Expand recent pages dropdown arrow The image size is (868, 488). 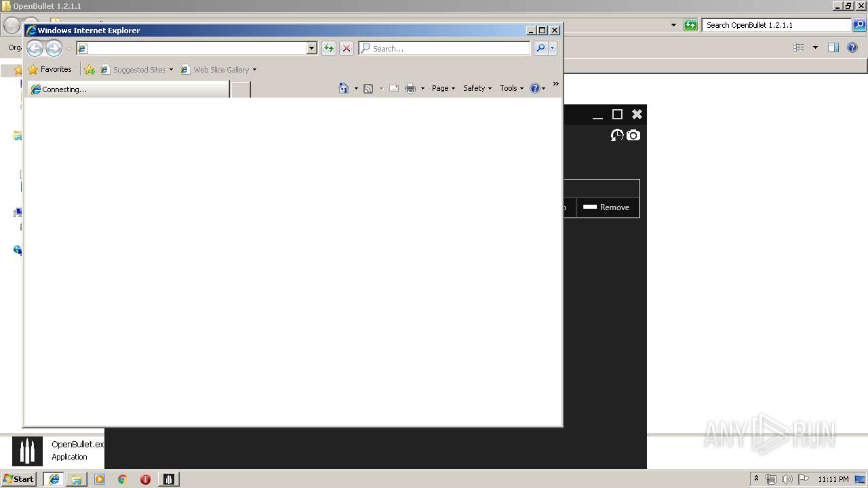click(x=68, y=49)
